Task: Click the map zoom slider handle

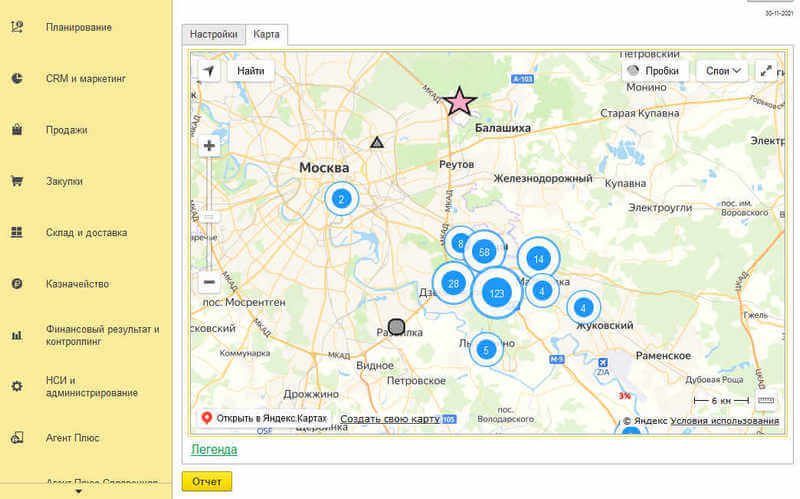Action: (209, 216)
